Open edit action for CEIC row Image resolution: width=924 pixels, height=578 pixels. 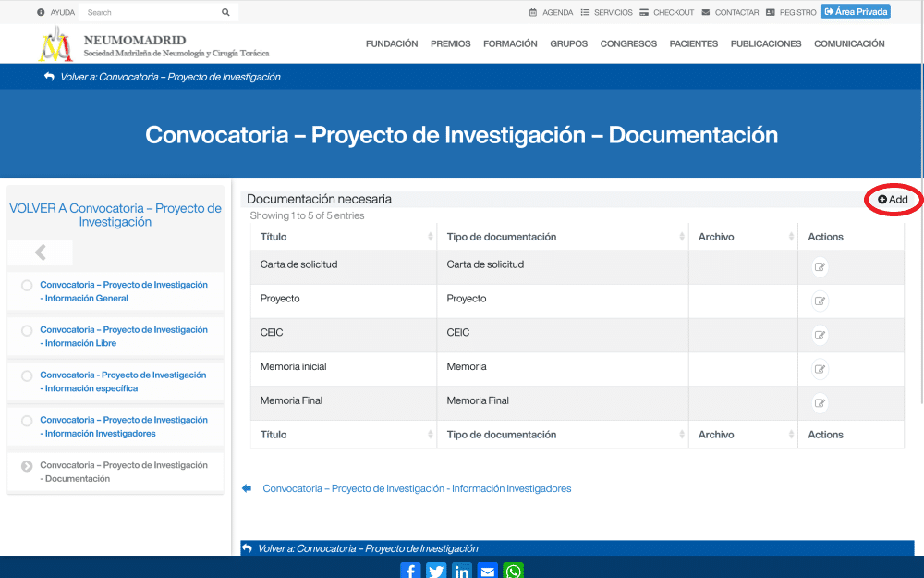click(x=820, y=335)
